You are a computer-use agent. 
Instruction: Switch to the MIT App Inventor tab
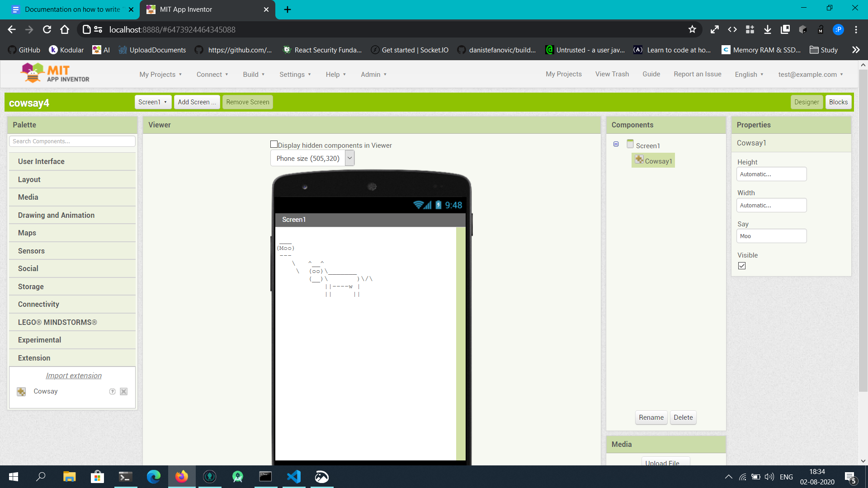pyautogui.click(x=208, y=9)
